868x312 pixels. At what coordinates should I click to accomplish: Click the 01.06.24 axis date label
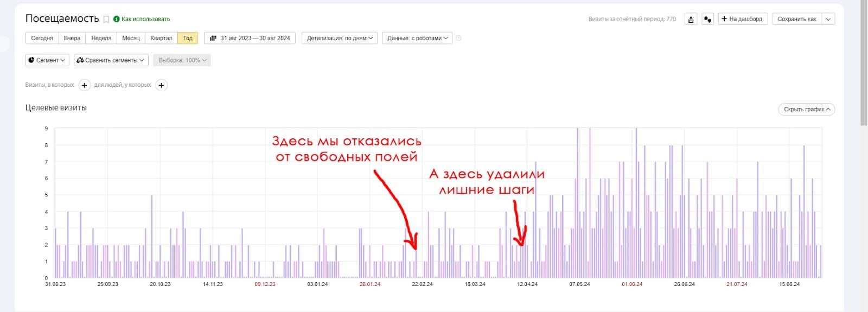click(x=632, y=284)
